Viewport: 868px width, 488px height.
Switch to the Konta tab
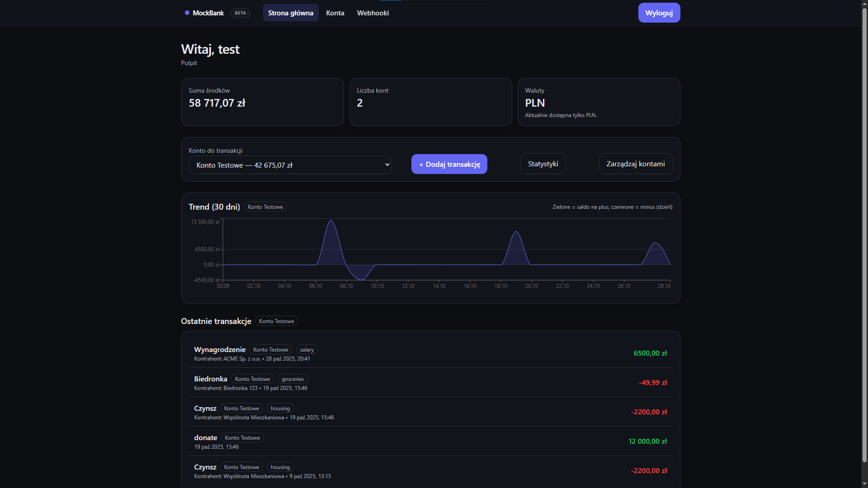[x=335, y=13]
